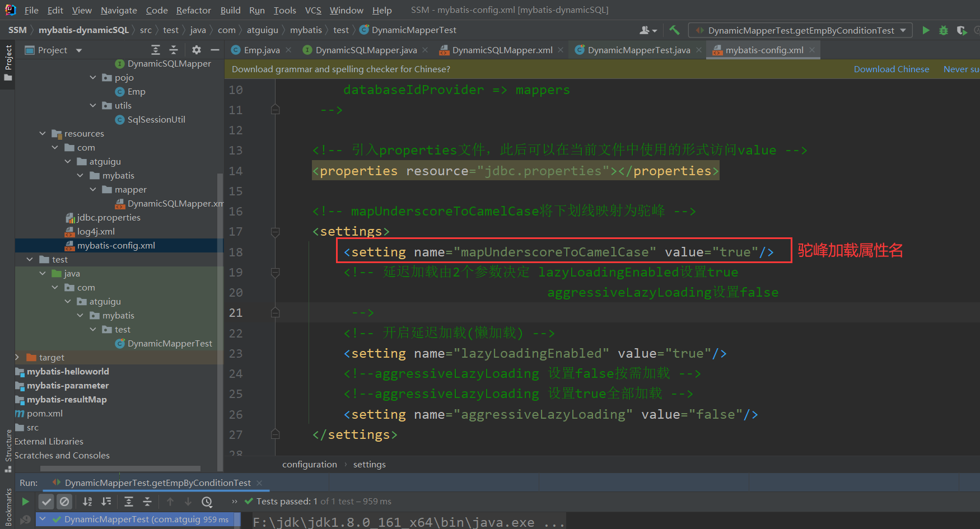Expand all in Project panel header
The height and width of the screenshot is (529, 980).
point(156,50)
